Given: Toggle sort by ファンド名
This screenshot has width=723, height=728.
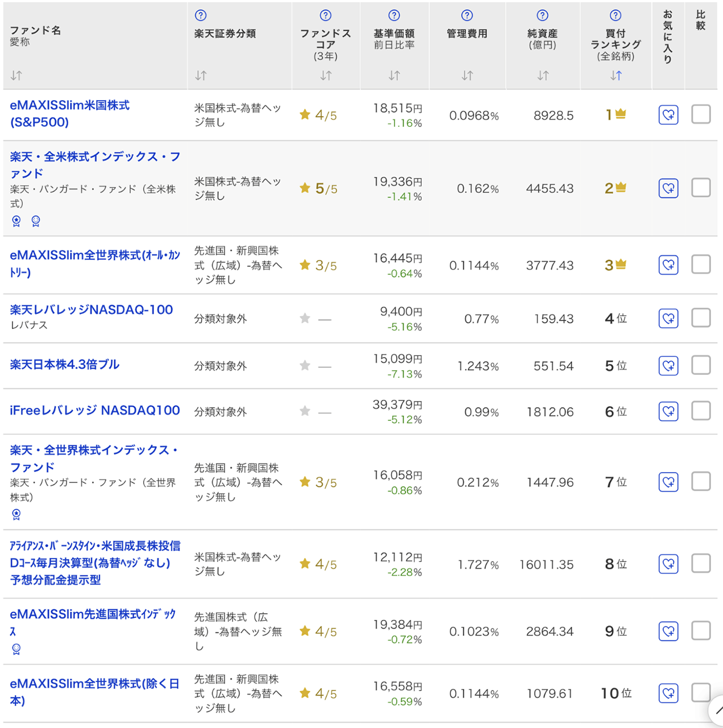Looking at the screenshot, I should [16, 76].
